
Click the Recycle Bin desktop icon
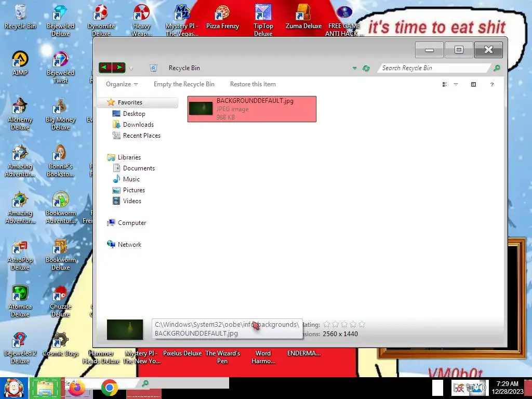(20, 17)
